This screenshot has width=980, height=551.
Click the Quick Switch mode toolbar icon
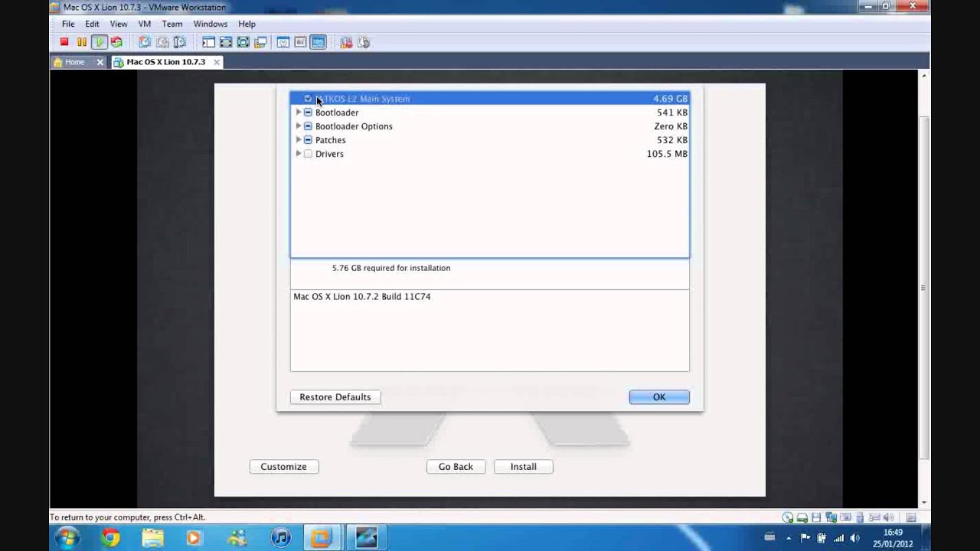[226, 42]
